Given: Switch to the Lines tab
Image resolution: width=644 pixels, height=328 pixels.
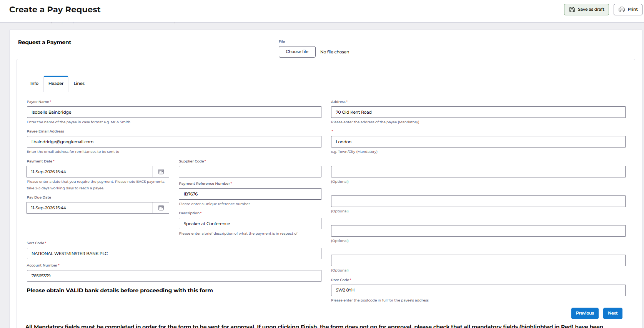Looking at the screenshot, I should coord(79,83).
